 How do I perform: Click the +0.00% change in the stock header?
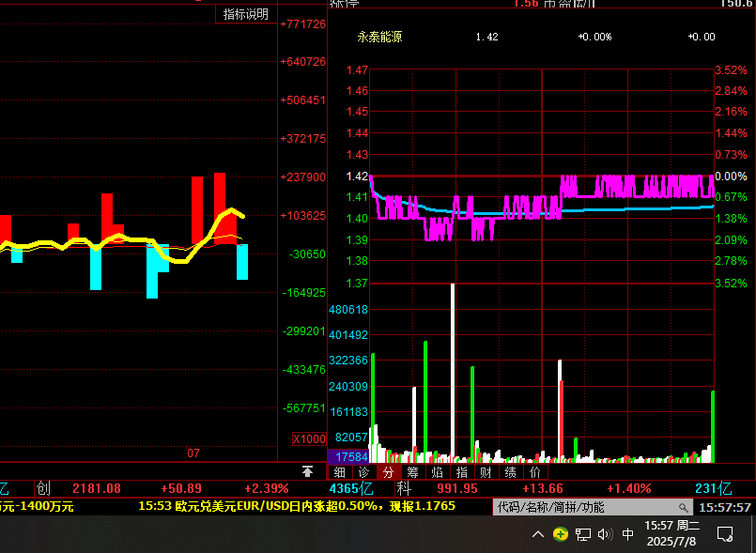point(594,38)
